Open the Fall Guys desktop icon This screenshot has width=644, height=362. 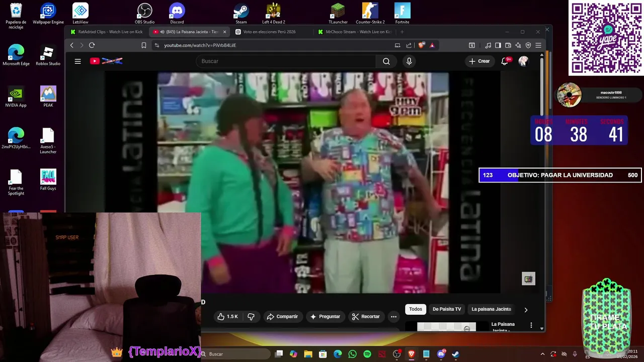click(48, 180)
